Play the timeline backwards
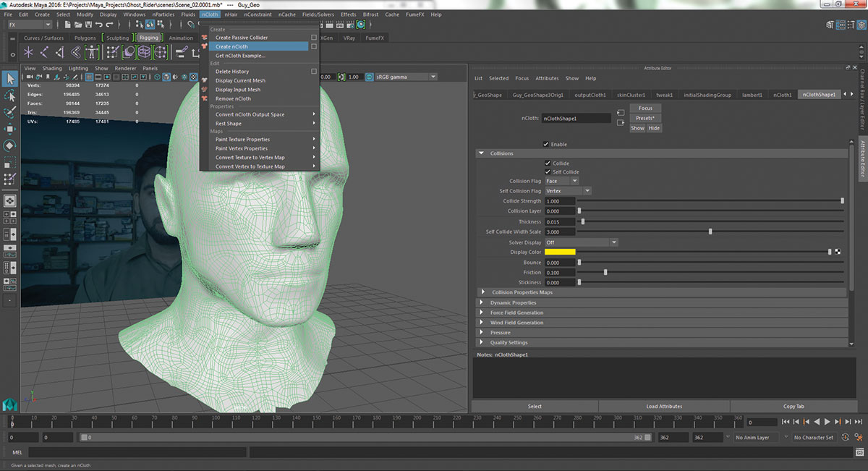868x471 pixels. [x=817, y=422]
